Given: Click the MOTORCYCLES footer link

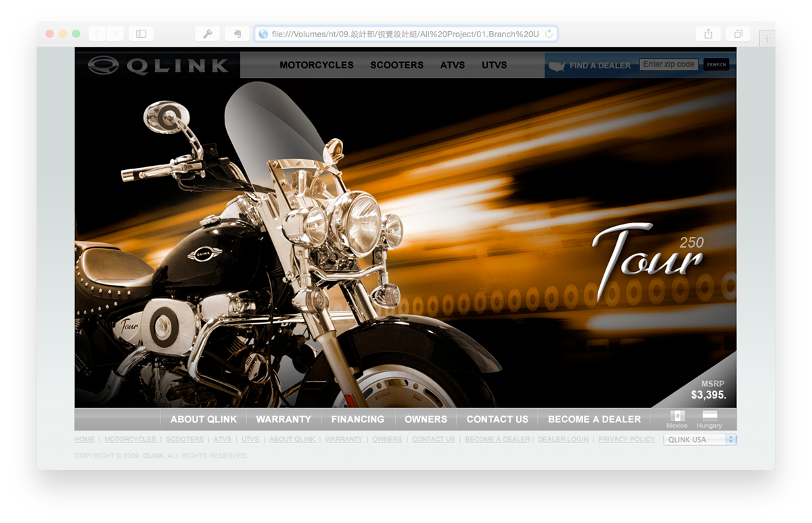Looking at the screenshot, I should 131,440.
